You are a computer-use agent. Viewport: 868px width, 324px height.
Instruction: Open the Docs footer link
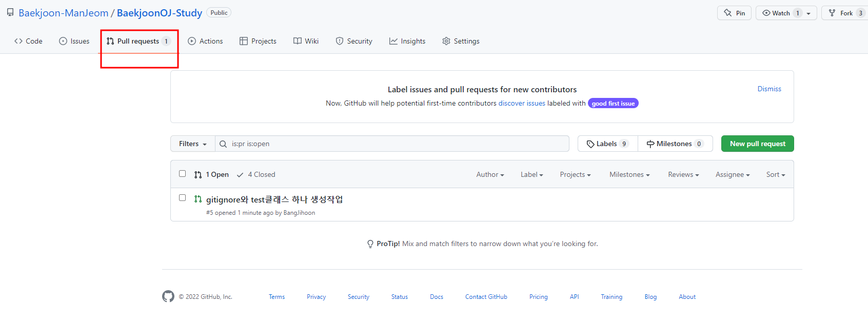coord(437,297)
